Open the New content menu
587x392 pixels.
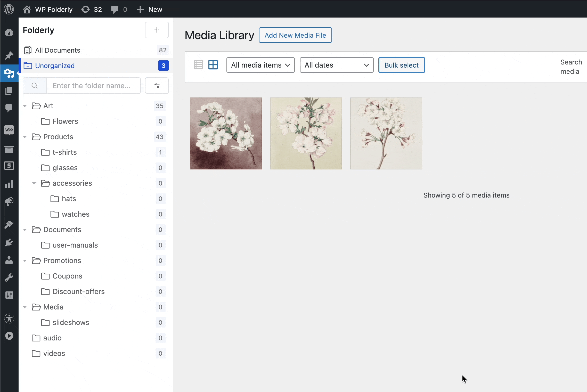[149, 10]
